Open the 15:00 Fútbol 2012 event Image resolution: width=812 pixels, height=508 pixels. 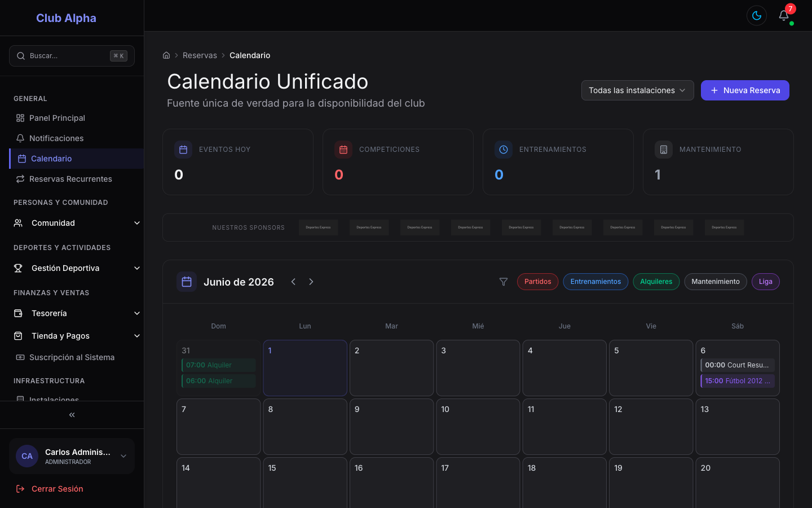pyautogui.click(x=738, y=381)
